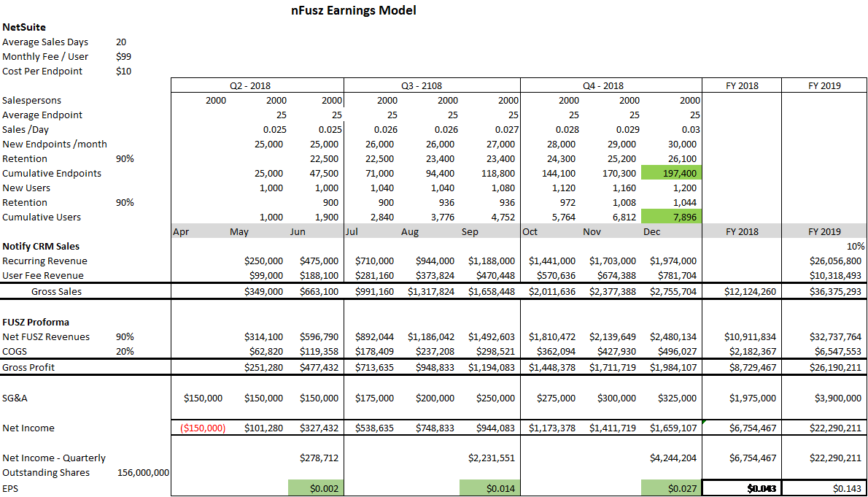Screen dimensions: 868x497
Task: Select FY 2018 Gross Sales cell $12,124,260
Action: [741, 291]
